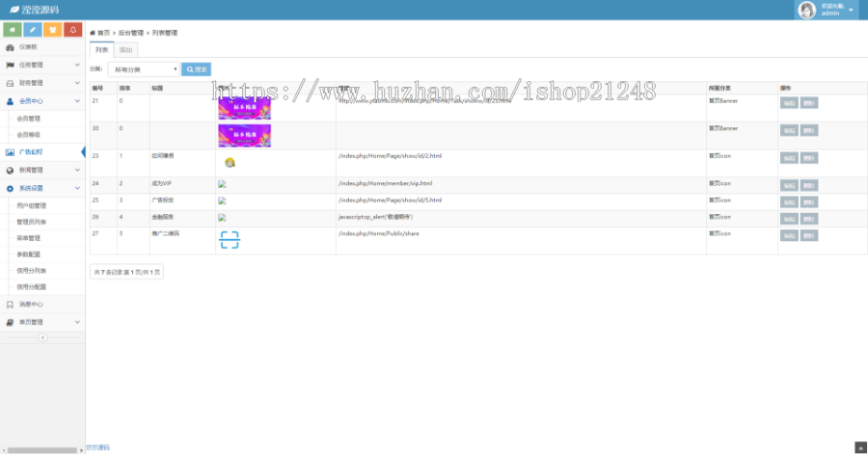
Task: Click the orange users shortcut button
Action: pyautogui.click(x=53, y=29)
